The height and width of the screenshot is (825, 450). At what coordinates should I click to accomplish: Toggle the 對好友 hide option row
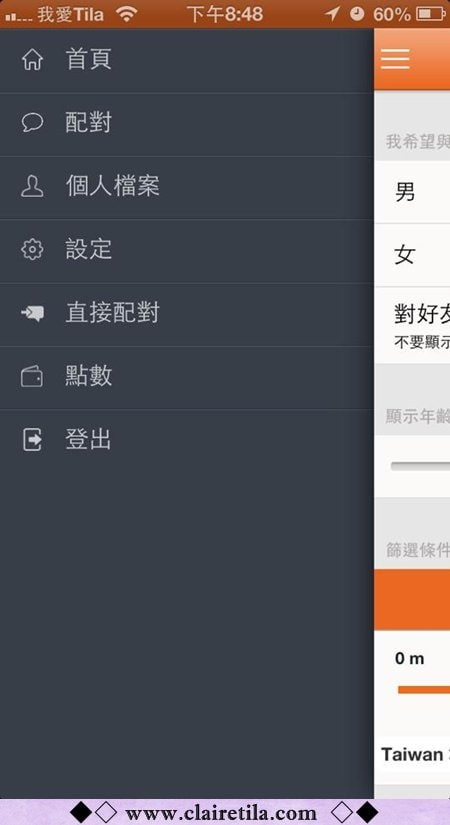click(412, 325)
